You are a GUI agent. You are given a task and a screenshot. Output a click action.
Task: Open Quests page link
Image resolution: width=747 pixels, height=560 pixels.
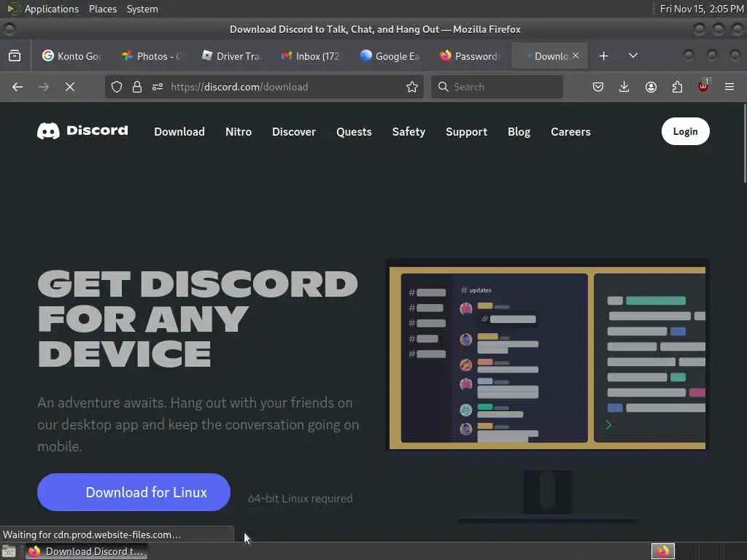354,132
